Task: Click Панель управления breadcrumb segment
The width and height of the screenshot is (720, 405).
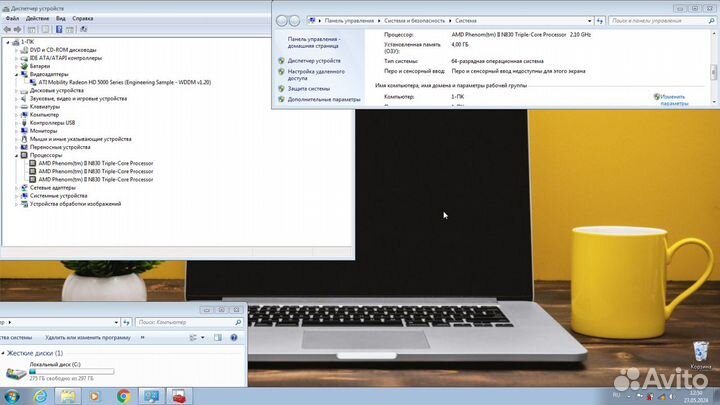Action: (x=349, y=21)
